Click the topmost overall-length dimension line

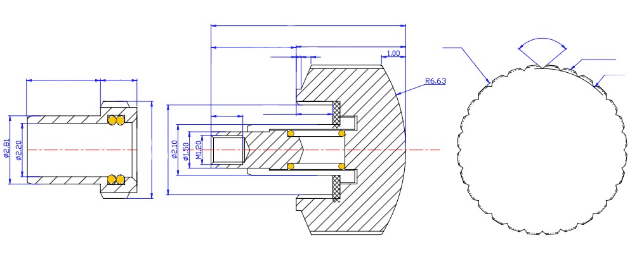click(x=308, y=26)
